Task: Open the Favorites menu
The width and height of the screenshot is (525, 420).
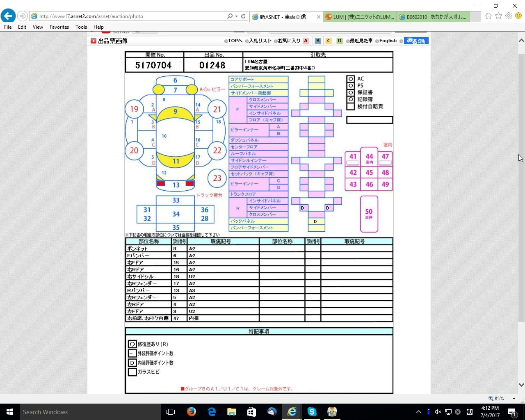Action: tap(59, 27)
